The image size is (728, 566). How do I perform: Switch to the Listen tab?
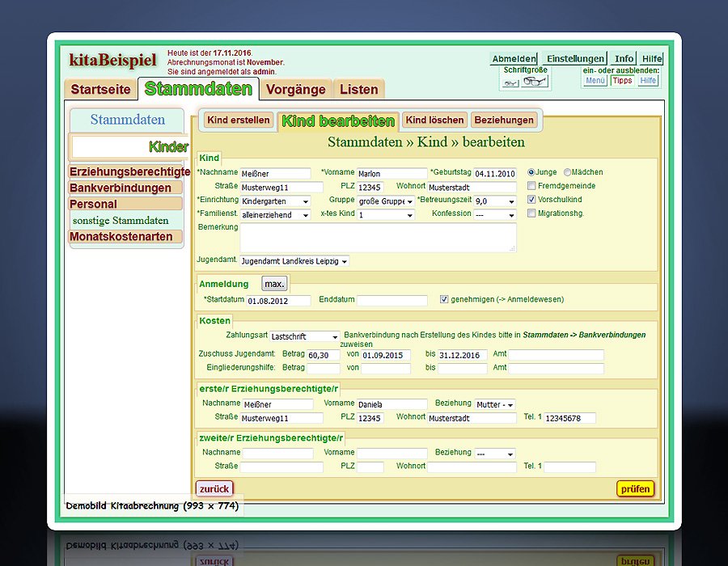(x=359, y=89)
